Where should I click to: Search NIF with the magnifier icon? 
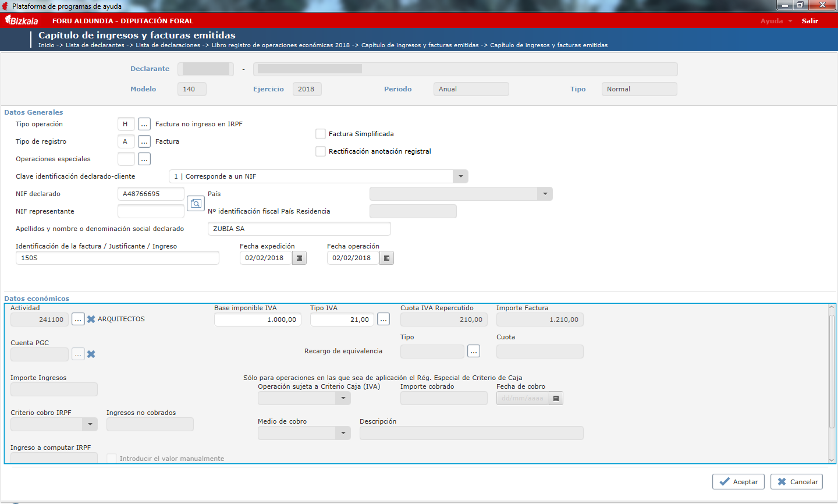pos(196,203)
